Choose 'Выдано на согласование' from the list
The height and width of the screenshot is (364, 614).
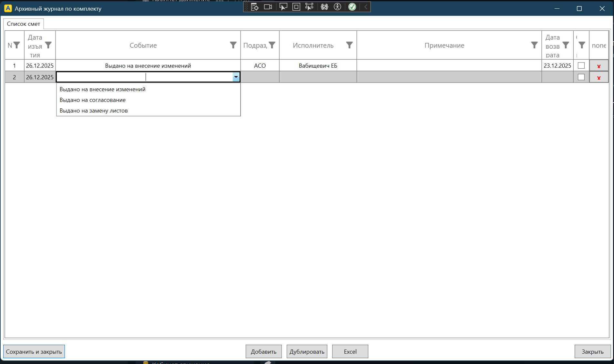tap(93, 100)
